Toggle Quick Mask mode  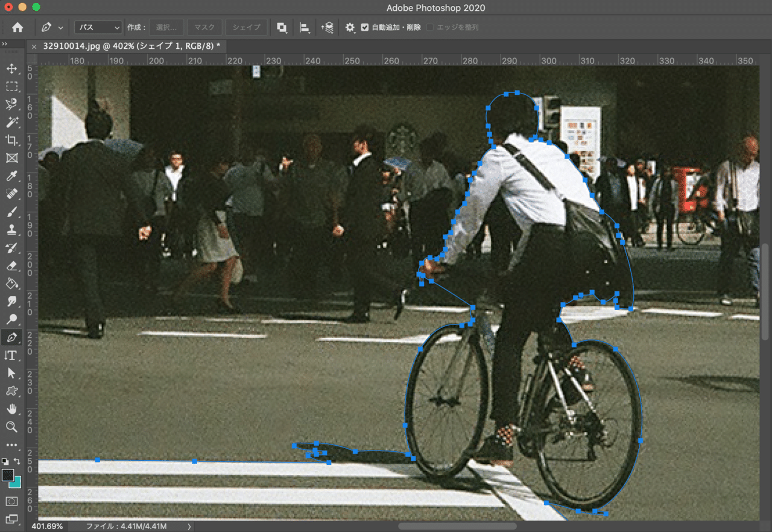point(11,501)
